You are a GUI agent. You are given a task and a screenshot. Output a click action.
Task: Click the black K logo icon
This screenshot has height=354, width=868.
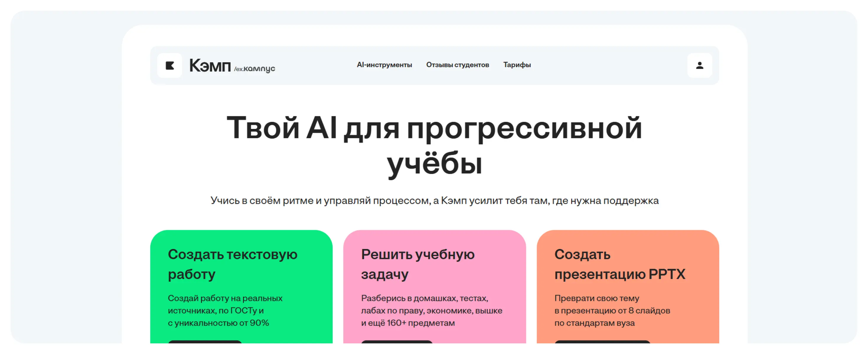[x=169, y=65]
